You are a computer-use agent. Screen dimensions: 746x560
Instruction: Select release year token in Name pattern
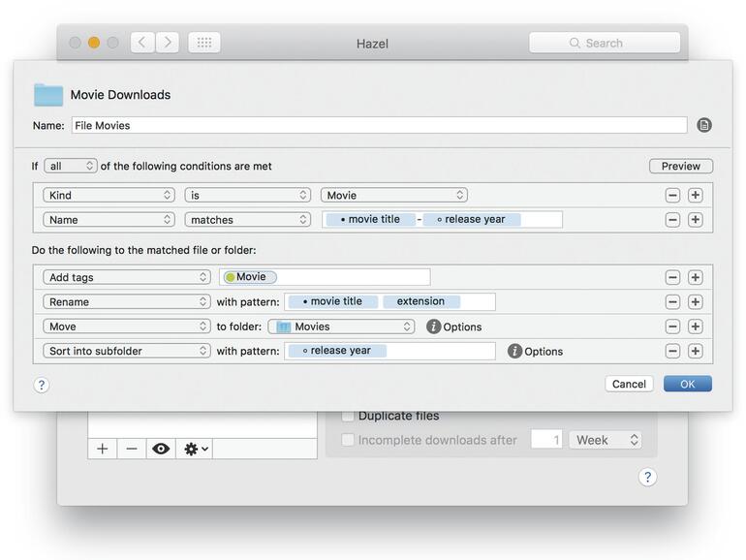472,219
